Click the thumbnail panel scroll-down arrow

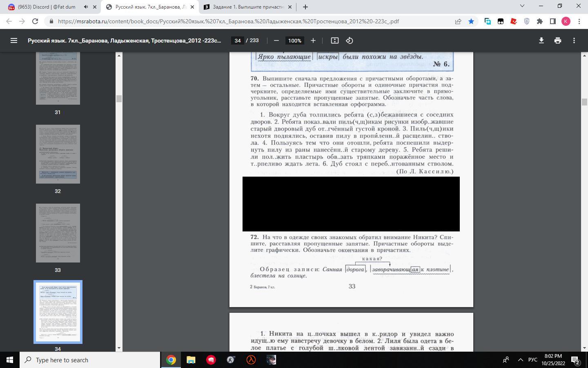click(x=119, y=348)
